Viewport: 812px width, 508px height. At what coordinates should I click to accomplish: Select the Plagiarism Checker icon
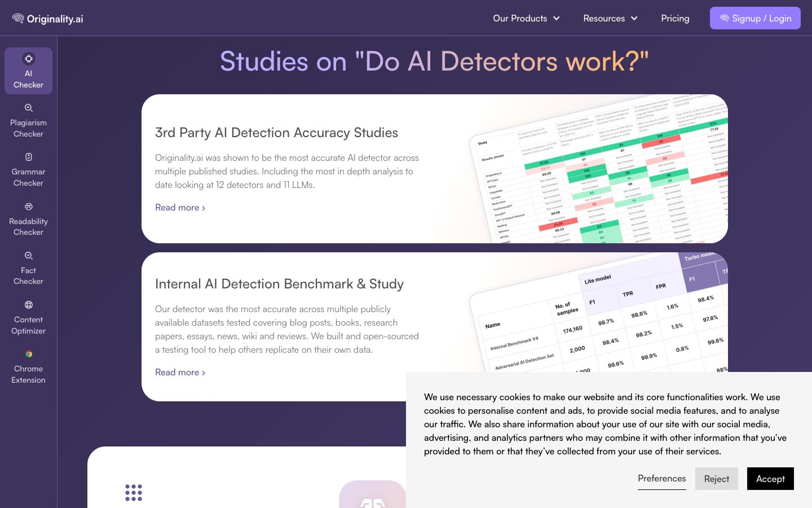click(28, 108)
